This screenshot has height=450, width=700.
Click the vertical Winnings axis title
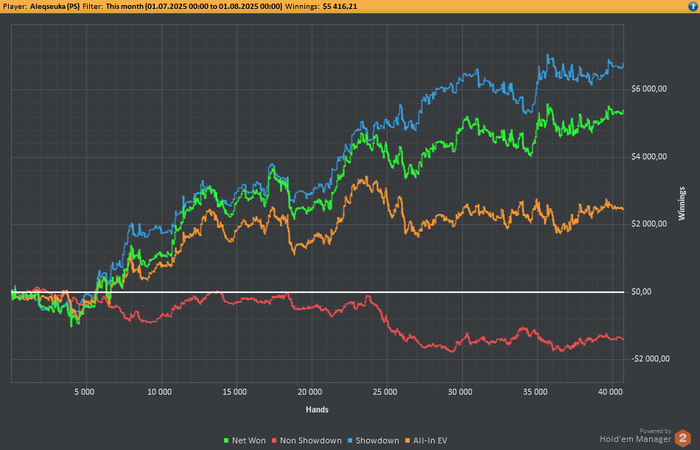(x=682, y=204)
